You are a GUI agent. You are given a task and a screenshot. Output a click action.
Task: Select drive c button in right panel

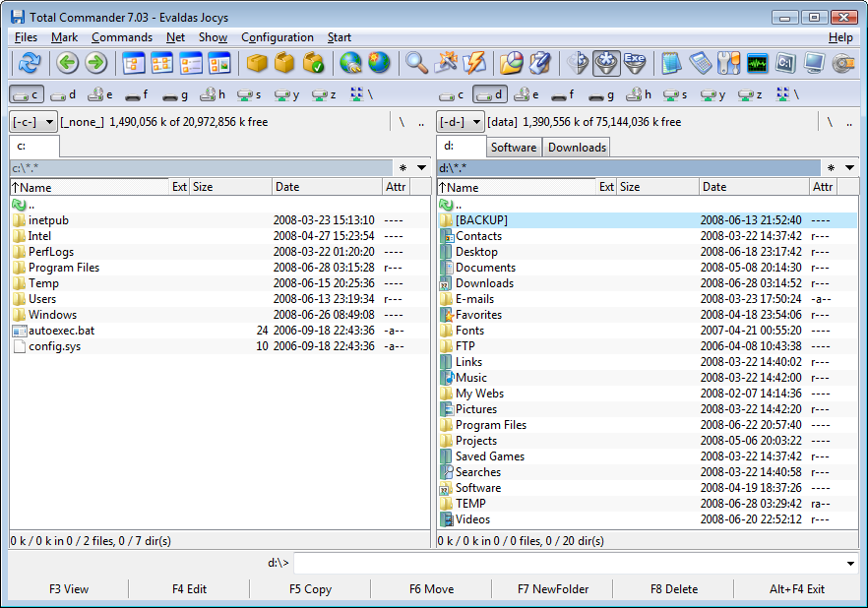pyautogui.click(x=451, y=94)
